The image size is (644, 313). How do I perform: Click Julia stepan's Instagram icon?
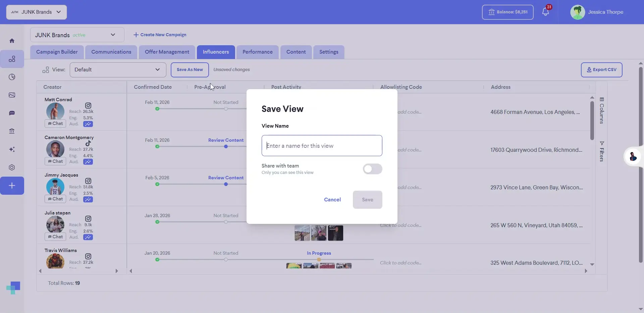coord(88,219)
